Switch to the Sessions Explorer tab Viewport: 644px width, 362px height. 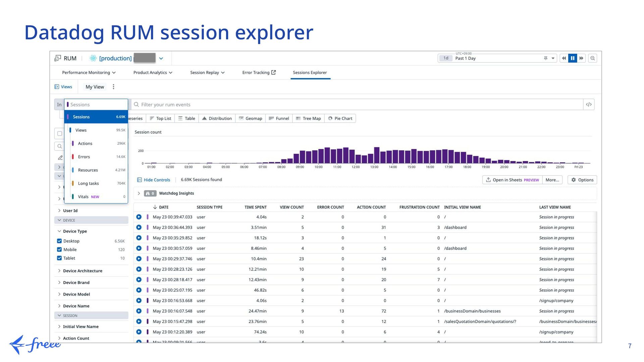[x=310, y=73]
